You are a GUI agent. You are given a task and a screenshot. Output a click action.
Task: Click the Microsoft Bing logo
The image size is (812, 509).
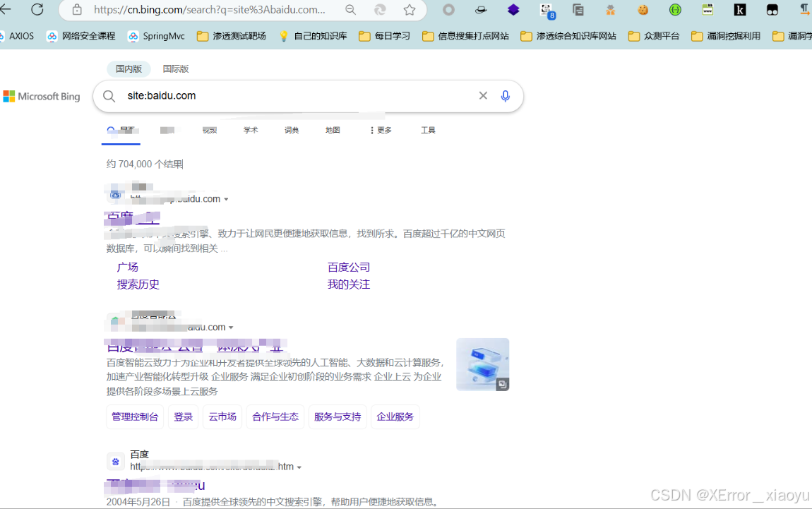42,96
